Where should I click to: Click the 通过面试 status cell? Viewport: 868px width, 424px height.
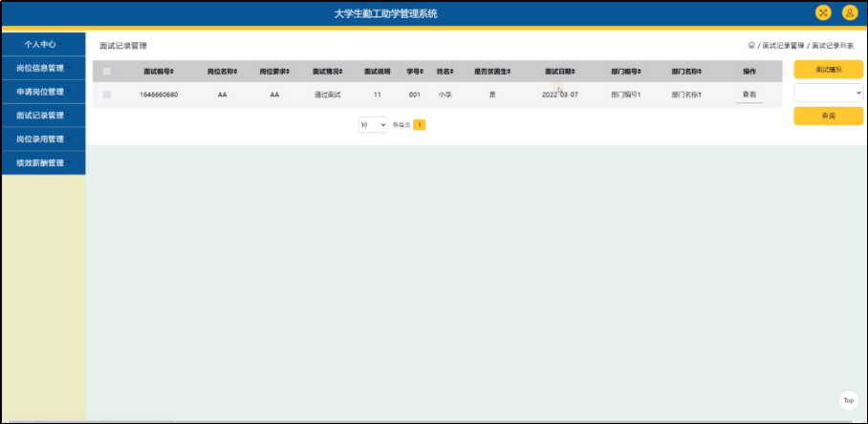[x=327, y=95]
